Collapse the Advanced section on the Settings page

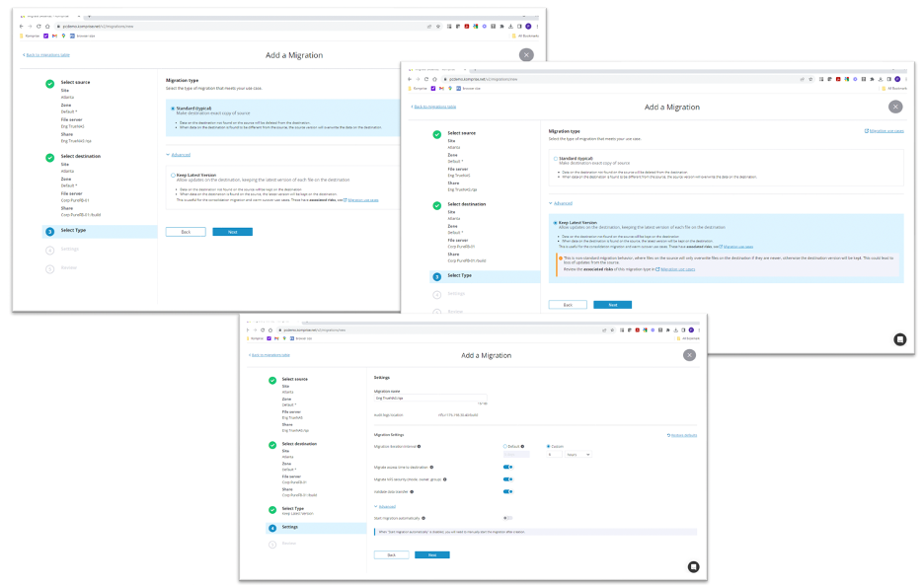coord(386,505)
